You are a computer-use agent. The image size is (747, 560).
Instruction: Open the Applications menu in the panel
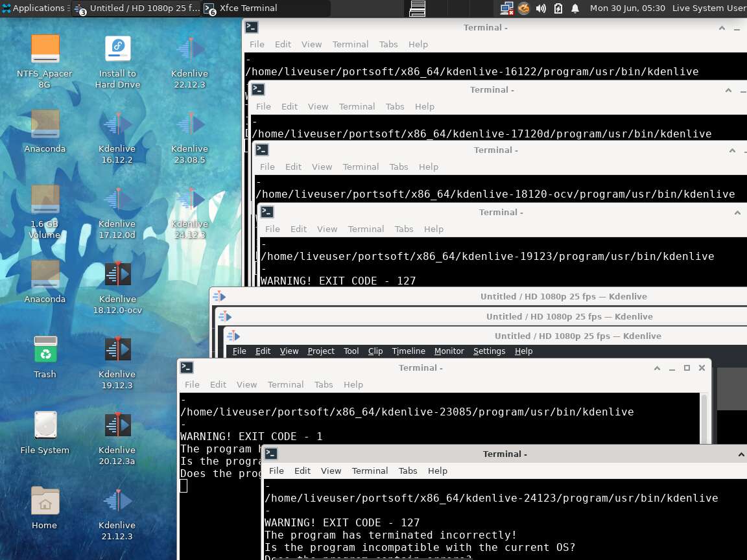[x=35, y=8]
